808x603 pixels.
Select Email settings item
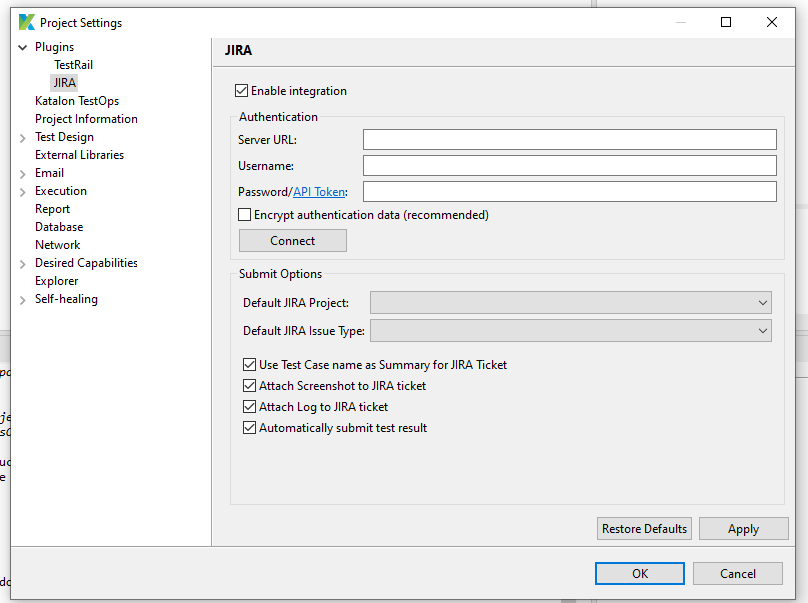tap(49, 173)
